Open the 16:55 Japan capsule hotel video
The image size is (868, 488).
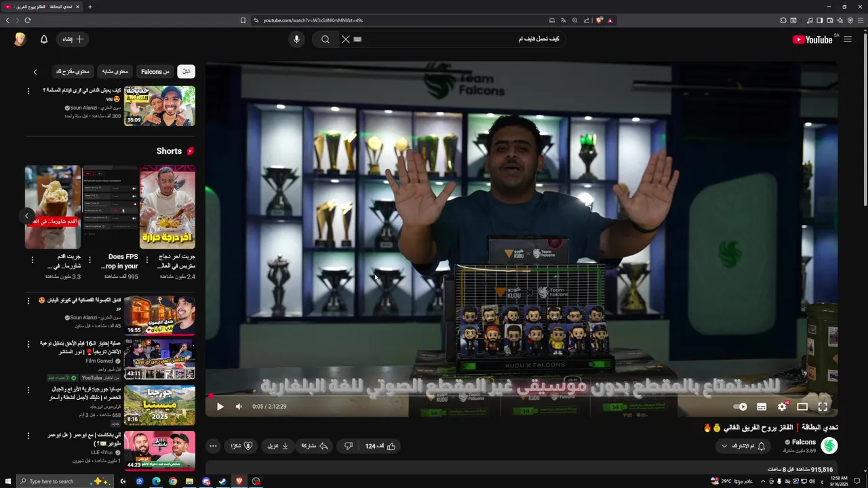click(159, 315)
